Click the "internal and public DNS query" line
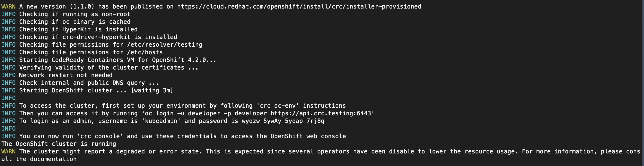Image resolution: width=644 pixels, height=166 pixels. pyautogui.click(x=89, y=83)
